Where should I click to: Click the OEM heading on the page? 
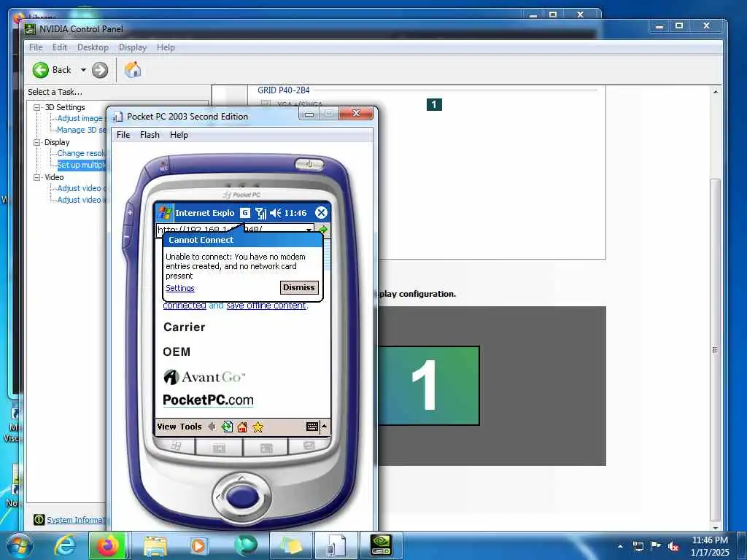[x=177, y=352]
